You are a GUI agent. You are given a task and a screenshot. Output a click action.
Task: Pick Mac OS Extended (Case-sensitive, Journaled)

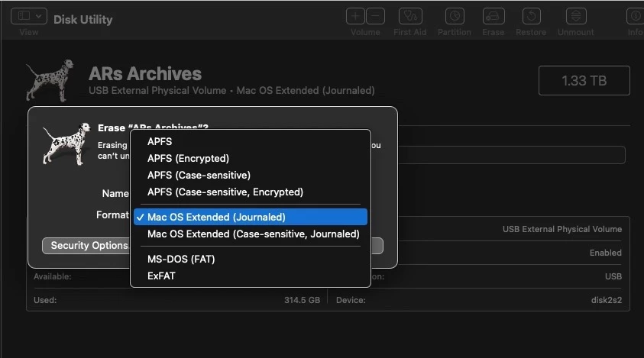coord(250,234)
